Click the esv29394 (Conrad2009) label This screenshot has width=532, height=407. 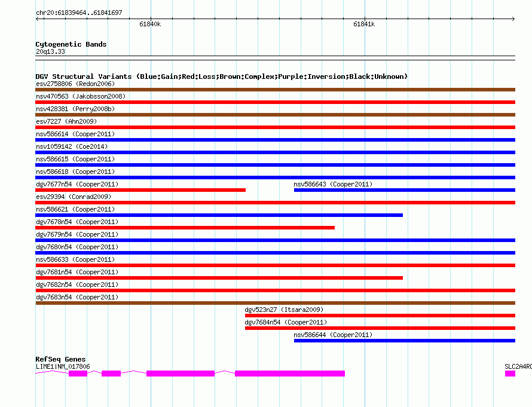pyautogui.click(x=74, y=197)
